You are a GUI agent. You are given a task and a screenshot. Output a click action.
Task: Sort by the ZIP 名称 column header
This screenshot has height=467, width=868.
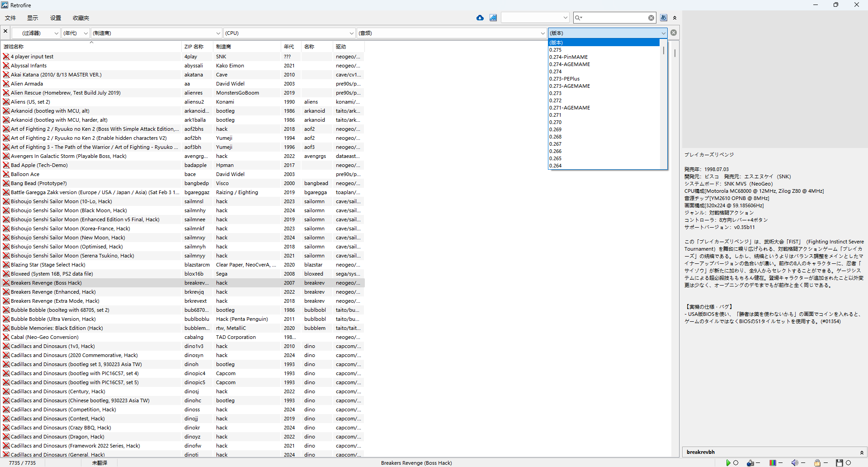[x=197, y=47]
